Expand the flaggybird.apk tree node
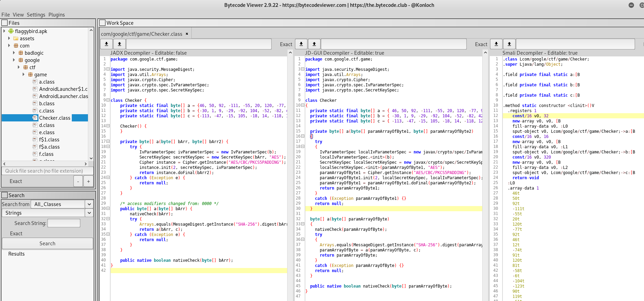This screenshot has width=644, height=301. pos(4,31)
